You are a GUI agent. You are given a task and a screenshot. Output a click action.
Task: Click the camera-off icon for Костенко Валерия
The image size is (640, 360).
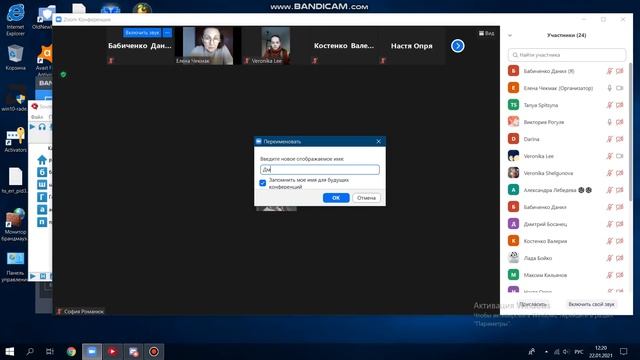pos(620,241)
